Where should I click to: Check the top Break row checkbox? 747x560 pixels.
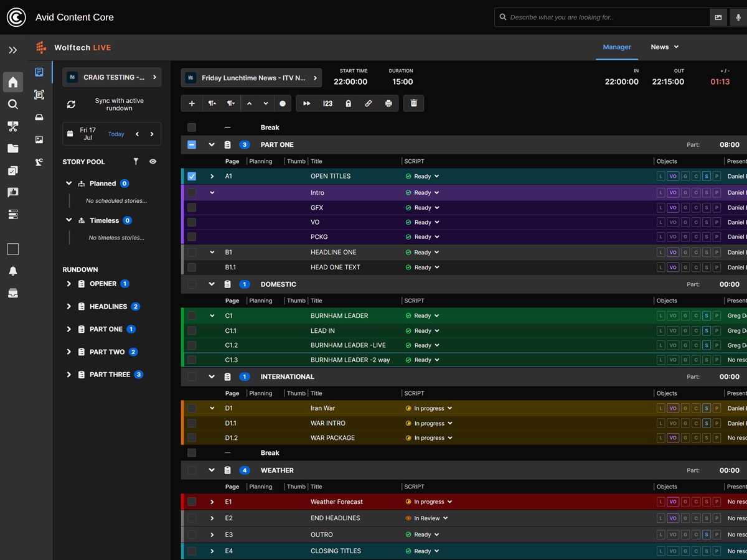(192, 127)
